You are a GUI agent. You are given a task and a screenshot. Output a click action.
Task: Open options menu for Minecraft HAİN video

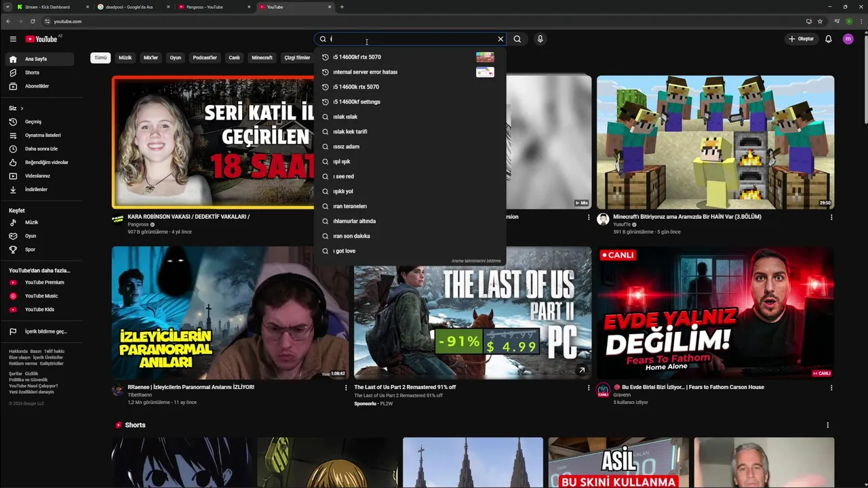pos(831,218)
